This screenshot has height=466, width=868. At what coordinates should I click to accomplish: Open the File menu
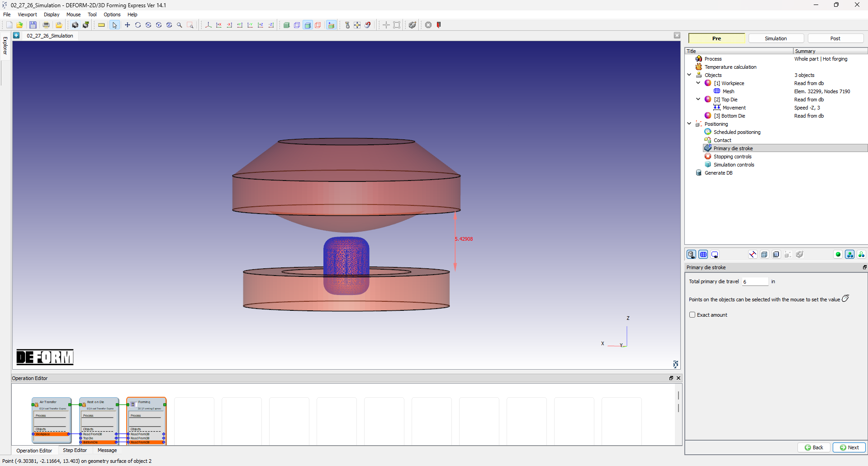(x=7, y=14)
